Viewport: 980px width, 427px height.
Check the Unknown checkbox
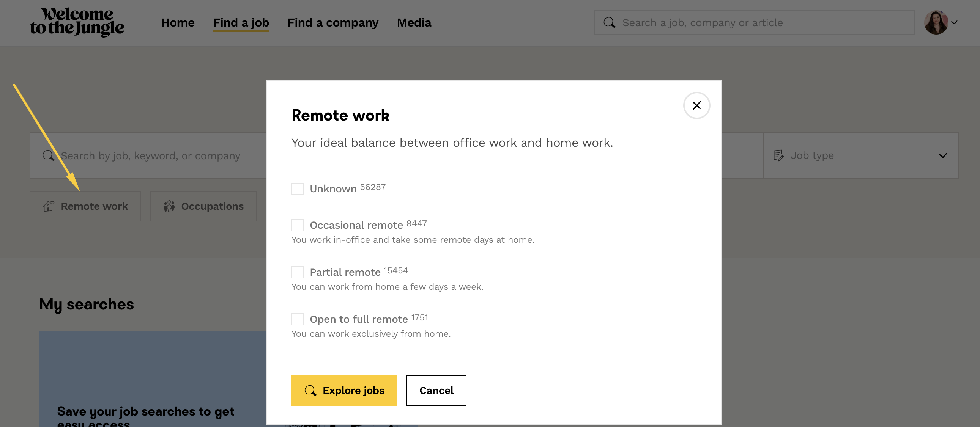click(298, 188)
